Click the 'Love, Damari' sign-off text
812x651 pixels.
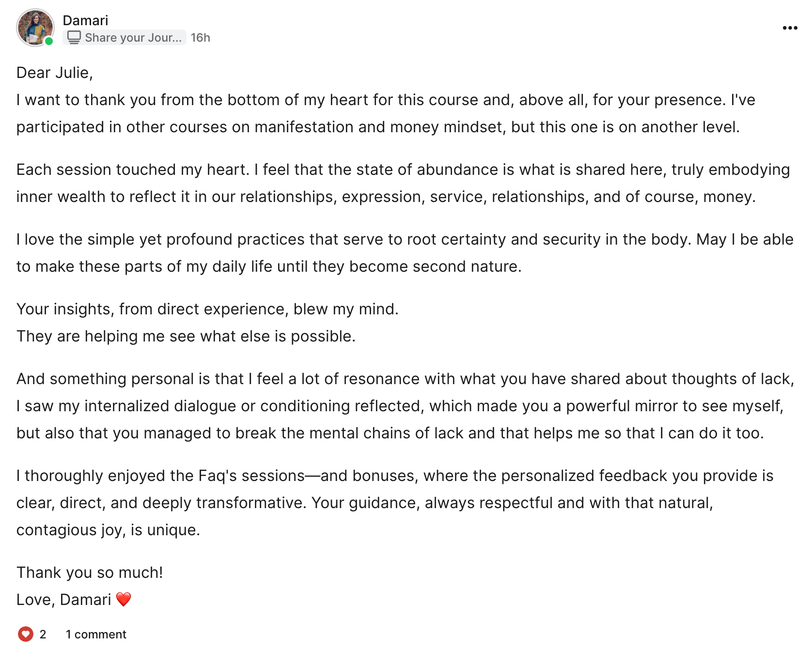(x=64, y=600)
